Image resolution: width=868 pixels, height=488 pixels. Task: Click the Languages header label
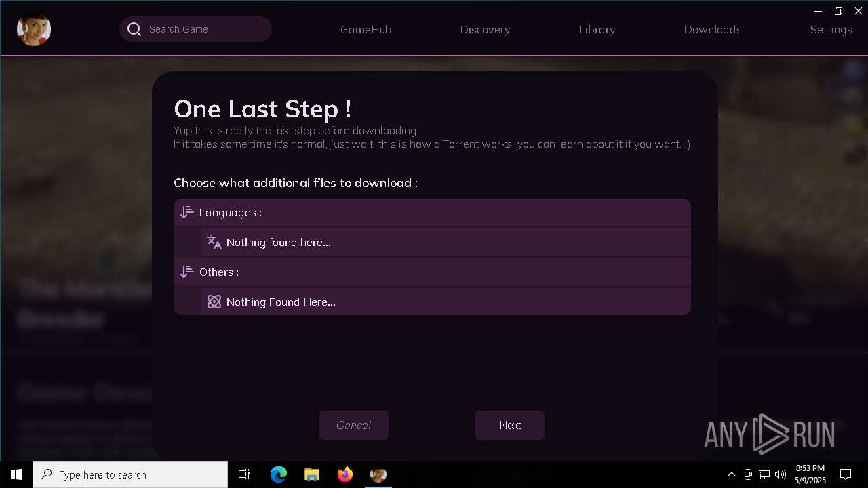coord(231,212)
